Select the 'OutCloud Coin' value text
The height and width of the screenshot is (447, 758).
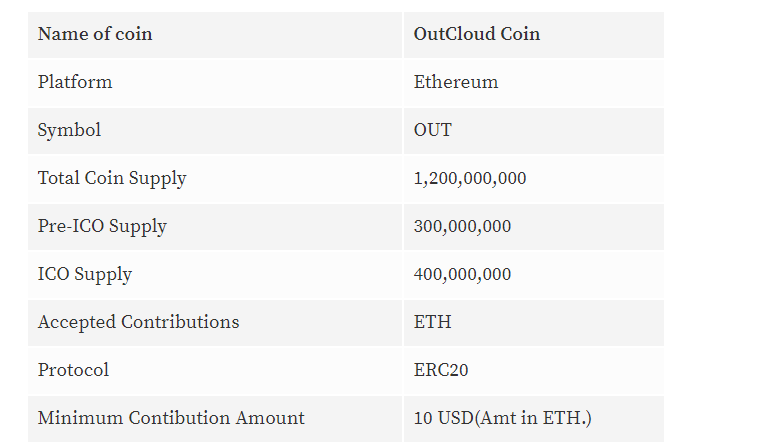pyautogui.click(x=477, y=34)
